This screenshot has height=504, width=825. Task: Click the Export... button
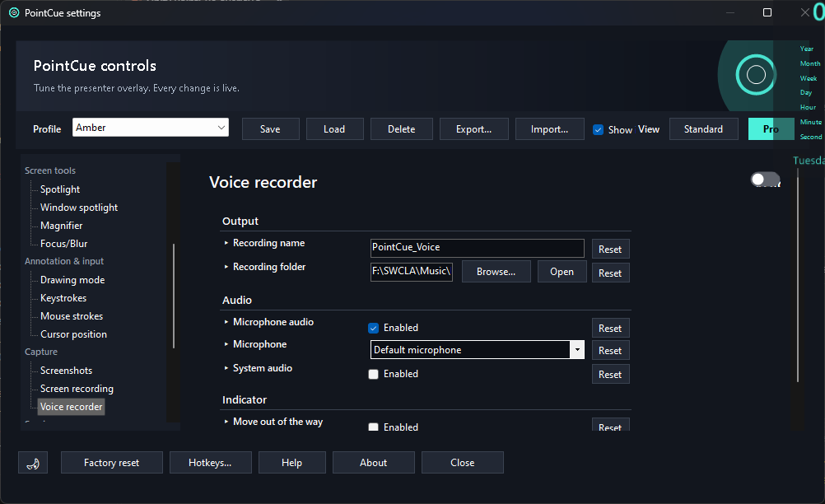[474, 129]
